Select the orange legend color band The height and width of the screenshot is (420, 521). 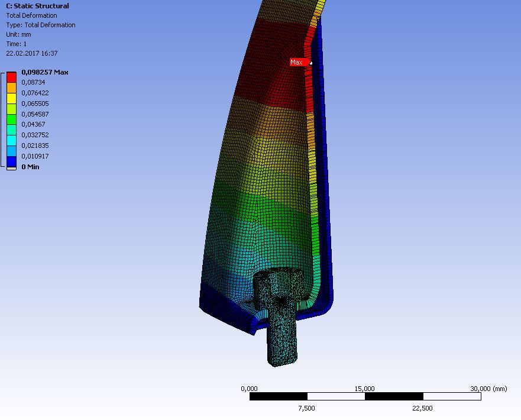tap(12, 88)
